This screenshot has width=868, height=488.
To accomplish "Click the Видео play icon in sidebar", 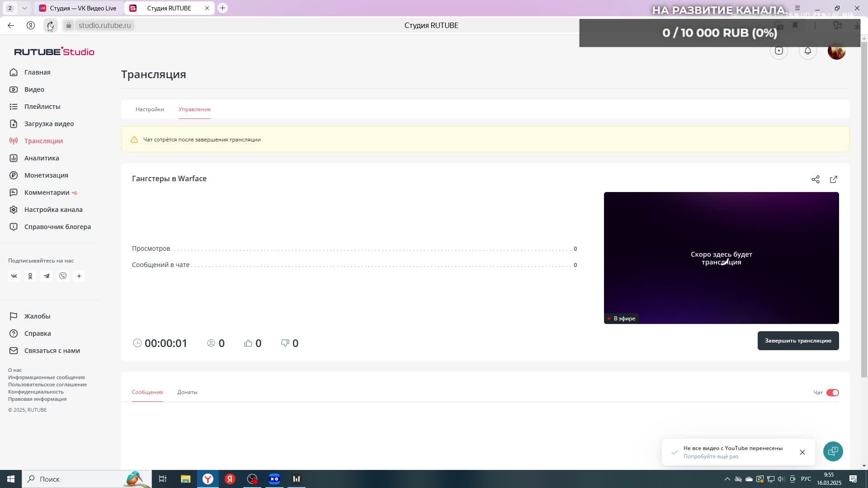I will [x=14, y=89].
